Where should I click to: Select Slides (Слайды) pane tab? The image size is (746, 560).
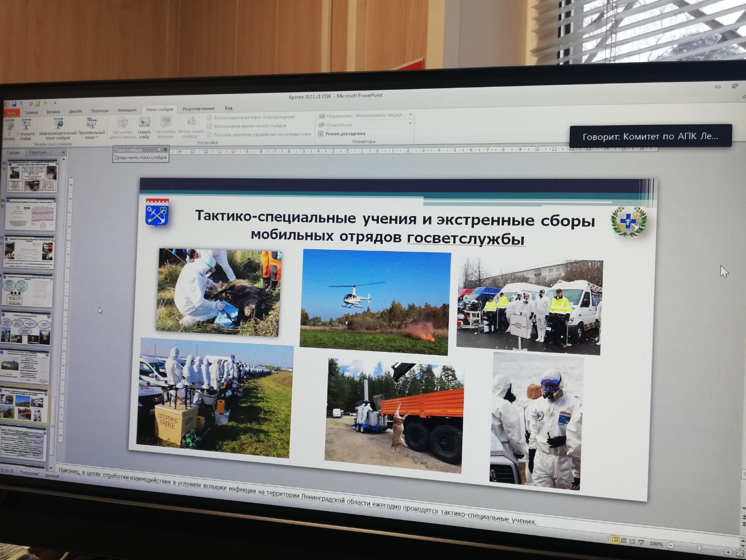tap(13, 153)
